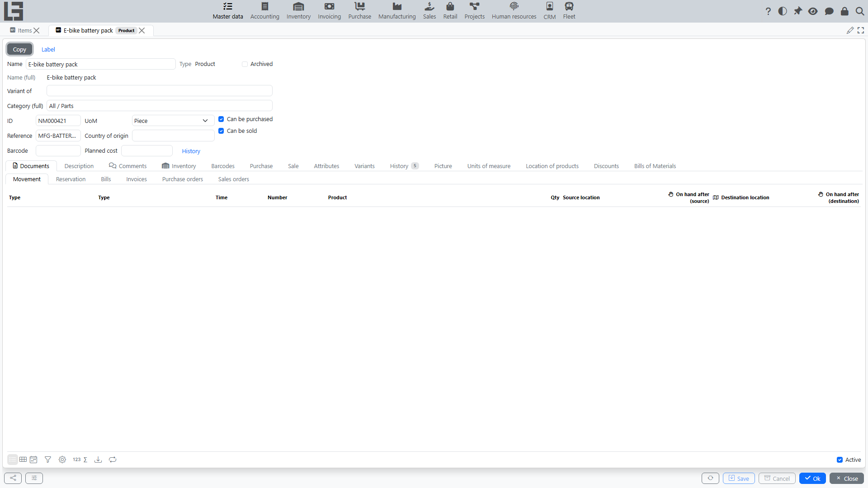Click the download export icon

point(98,460)
